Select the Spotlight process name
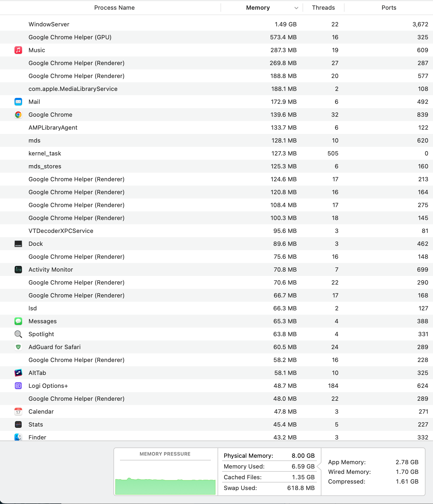The image size is (433, 504). (x=41, y=334)
